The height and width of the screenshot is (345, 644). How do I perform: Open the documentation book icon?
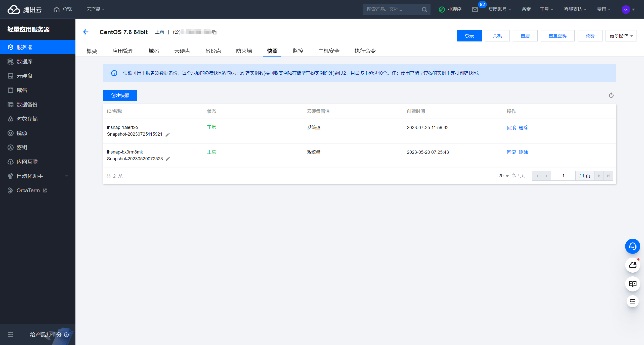pos(632,284)
